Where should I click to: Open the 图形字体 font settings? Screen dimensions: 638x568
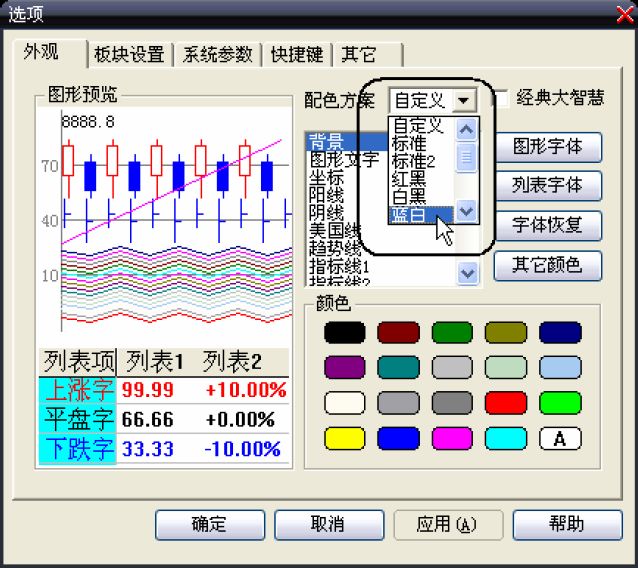point(548,147)
